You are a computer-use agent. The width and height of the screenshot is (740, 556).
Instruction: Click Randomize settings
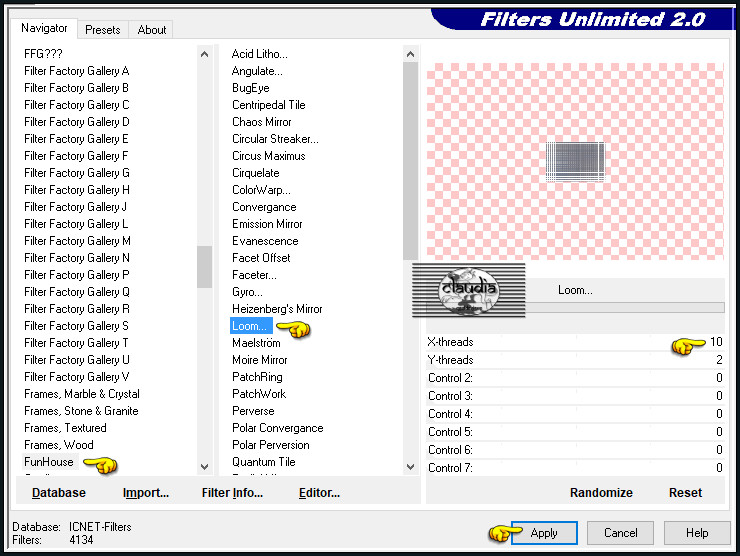click(601, 493)
